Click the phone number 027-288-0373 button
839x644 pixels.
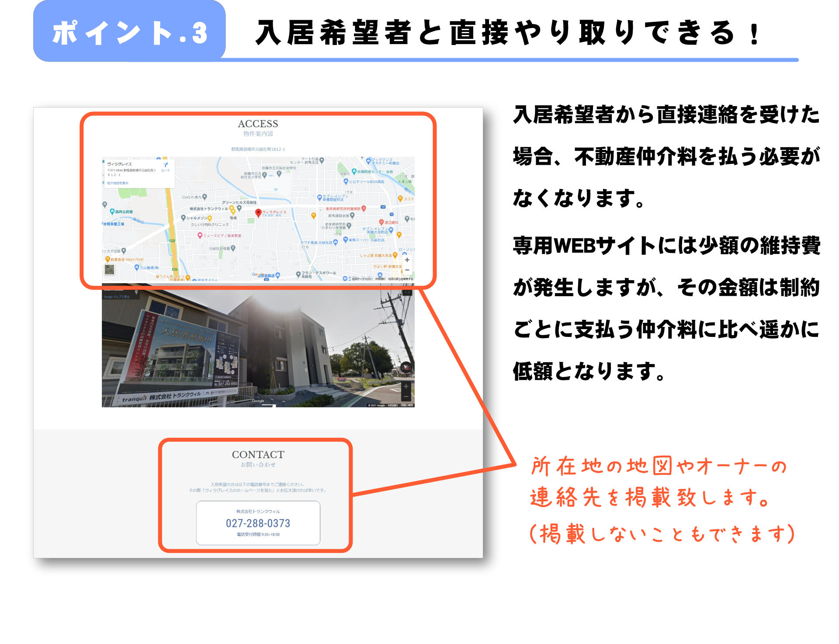pyautogui.click(x=258, y=523)
